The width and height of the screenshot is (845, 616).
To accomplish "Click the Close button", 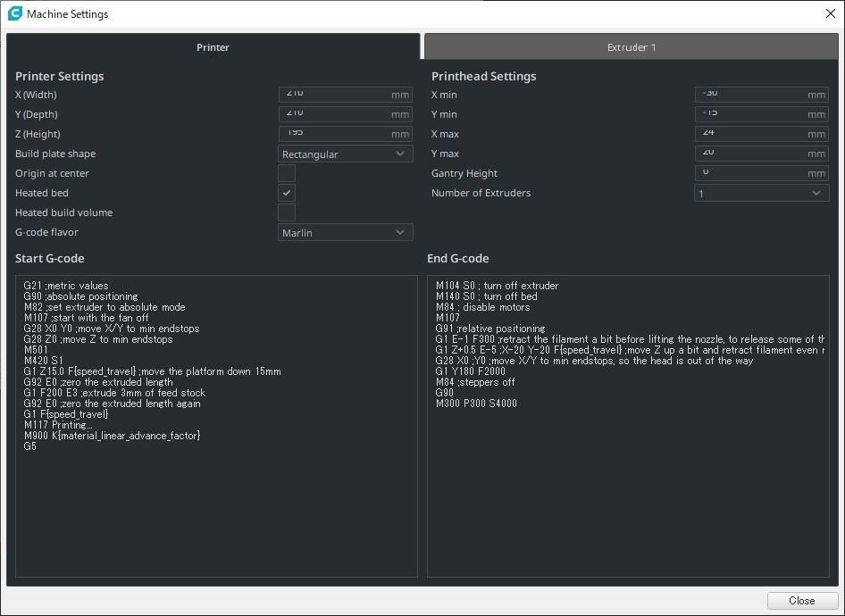I will coord(801,601).
